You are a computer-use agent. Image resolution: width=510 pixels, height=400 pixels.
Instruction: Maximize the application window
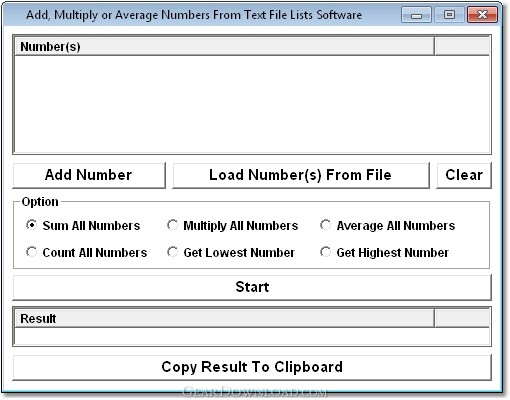[449, 15]
